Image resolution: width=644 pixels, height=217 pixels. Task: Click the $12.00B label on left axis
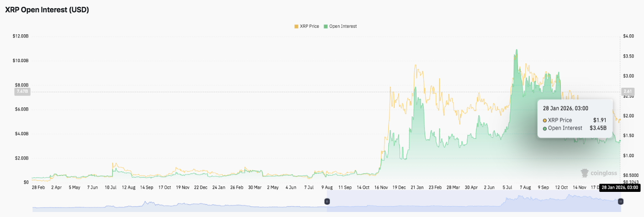click(21, 36)
